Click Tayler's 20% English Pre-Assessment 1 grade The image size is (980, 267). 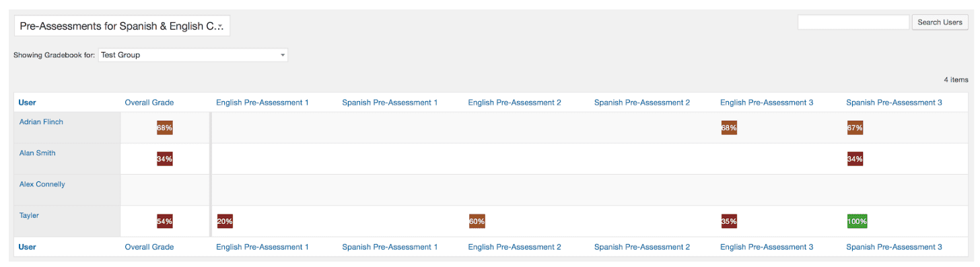(225, 221)
